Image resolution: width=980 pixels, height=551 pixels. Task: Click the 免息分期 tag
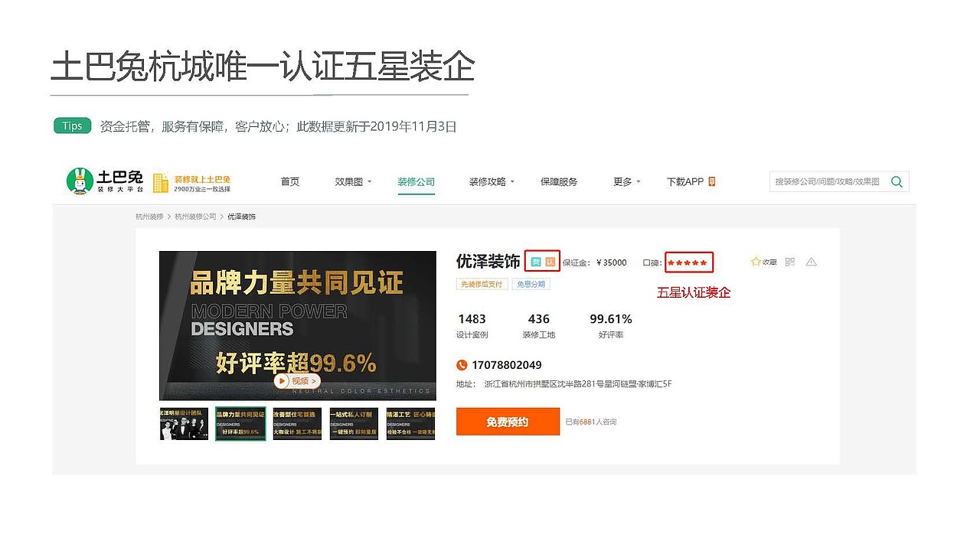click(531, 284)
